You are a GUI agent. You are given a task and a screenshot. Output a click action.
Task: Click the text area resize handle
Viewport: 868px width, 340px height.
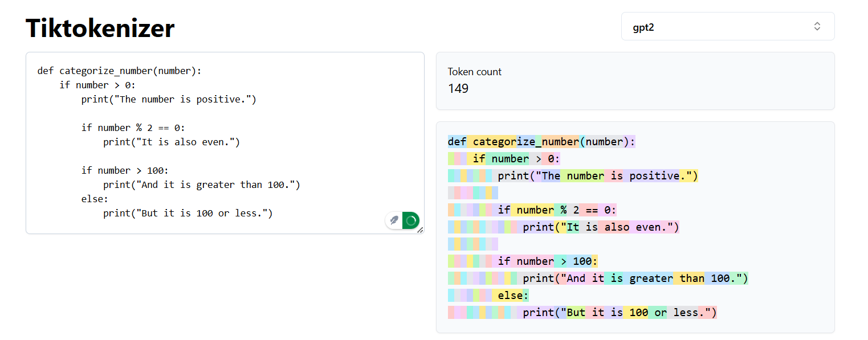pyautogui.click(x=420, y=230)
